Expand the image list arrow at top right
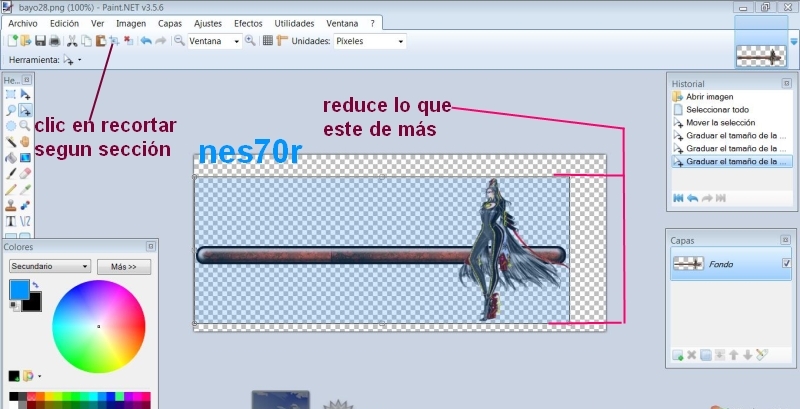800x409 pixels. pyautogui.click(x=794, y=41)
